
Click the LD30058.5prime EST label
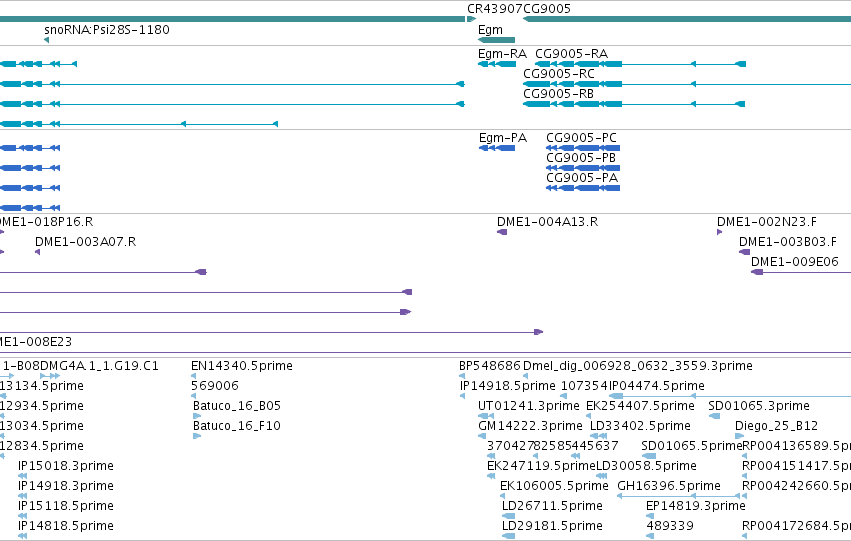point(646,466)
